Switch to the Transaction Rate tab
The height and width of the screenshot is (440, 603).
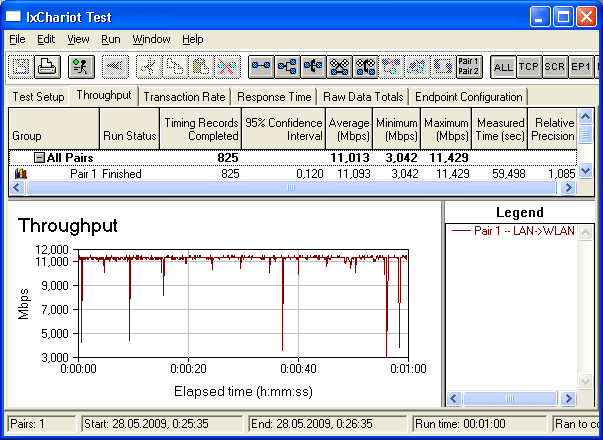pyautogui.click(x=184, y=97)
